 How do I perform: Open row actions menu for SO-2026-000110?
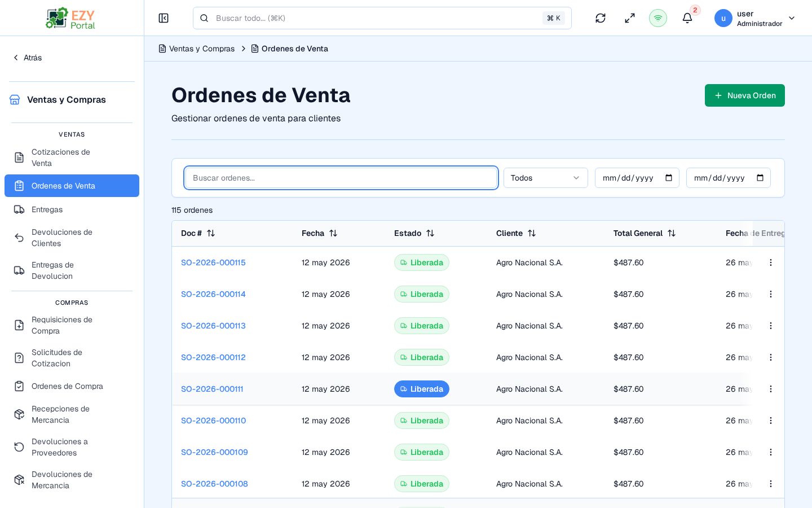click(x=771, y=421)
